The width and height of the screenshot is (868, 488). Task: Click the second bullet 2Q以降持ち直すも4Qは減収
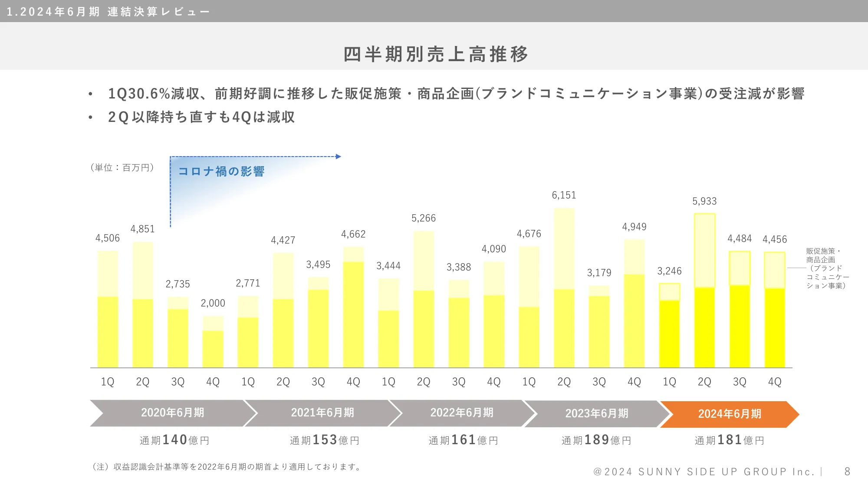[x=201, y=117]
